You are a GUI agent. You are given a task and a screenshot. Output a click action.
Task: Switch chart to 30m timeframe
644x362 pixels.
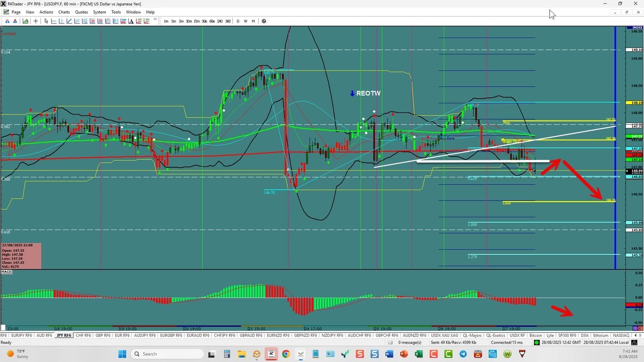[204, 21]
